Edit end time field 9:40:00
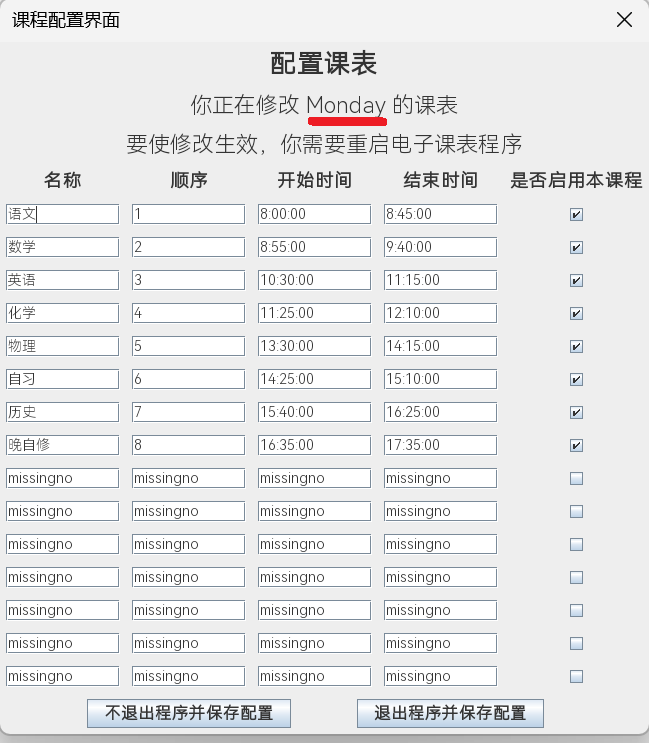Screen dimensions: 649x743 click(441, 247)
